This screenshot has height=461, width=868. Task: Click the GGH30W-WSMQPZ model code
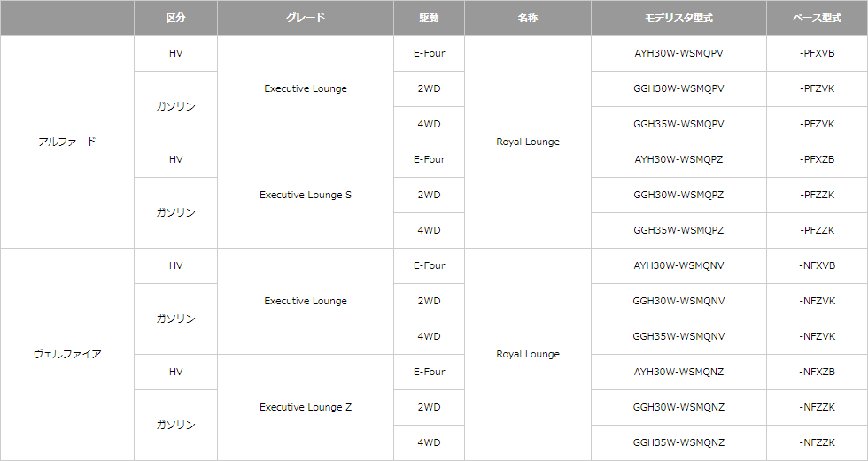click(x=678, y=196)
